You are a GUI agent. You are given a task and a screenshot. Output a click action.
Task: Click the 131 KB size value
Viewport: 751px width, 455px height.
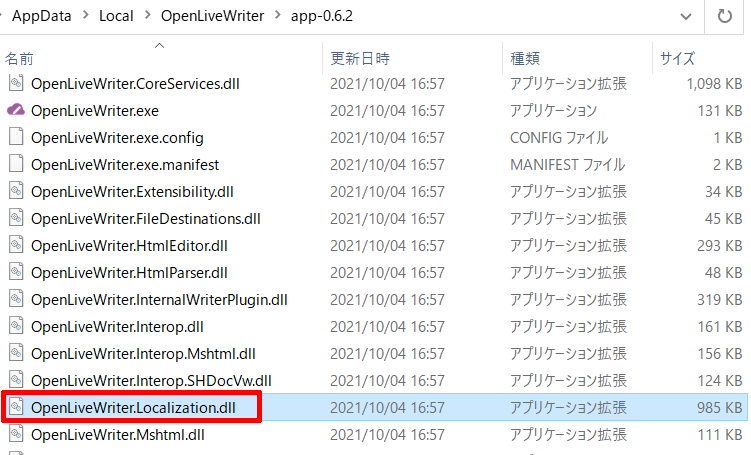(719, 111)
